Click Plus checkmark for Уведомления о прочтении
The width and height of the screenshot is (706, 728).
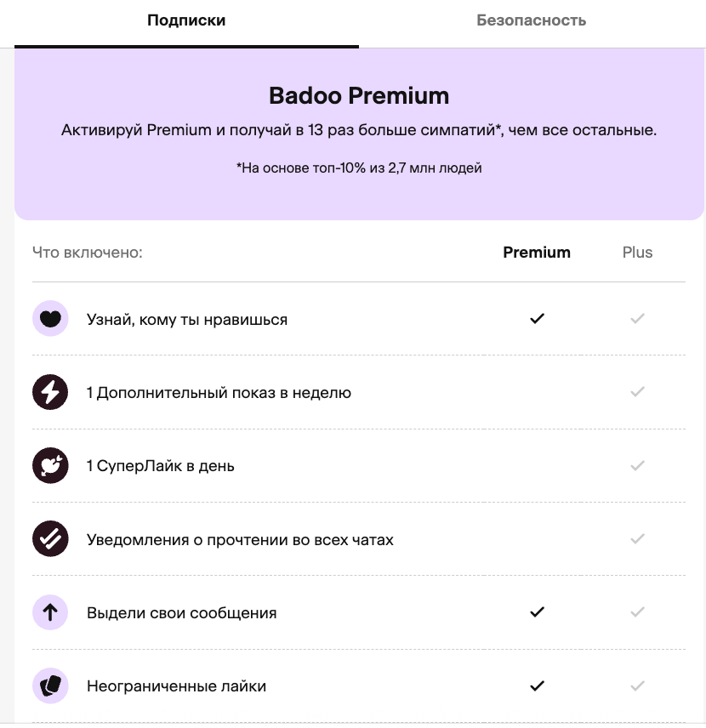click(x=637, y=539)
